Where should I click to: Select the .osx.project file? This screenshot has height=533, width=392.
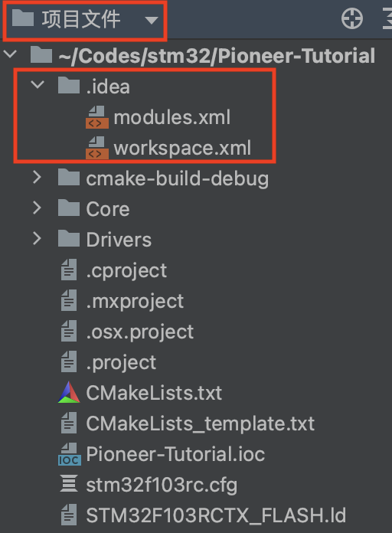[140, 332]
